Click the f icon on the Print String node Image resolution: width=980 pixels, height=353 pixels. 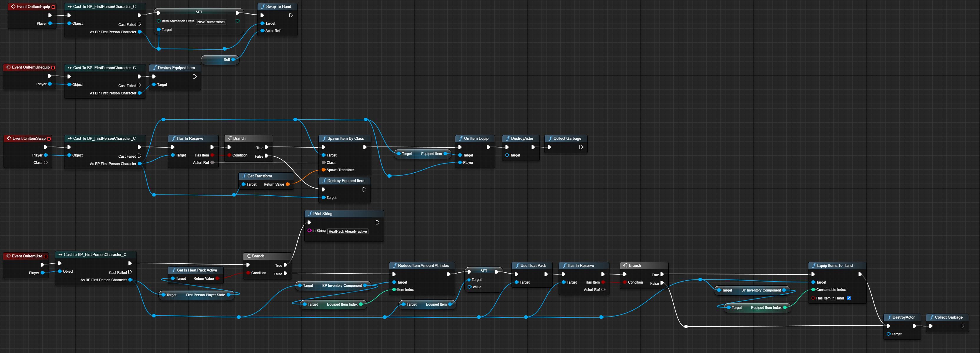point(310,214)
